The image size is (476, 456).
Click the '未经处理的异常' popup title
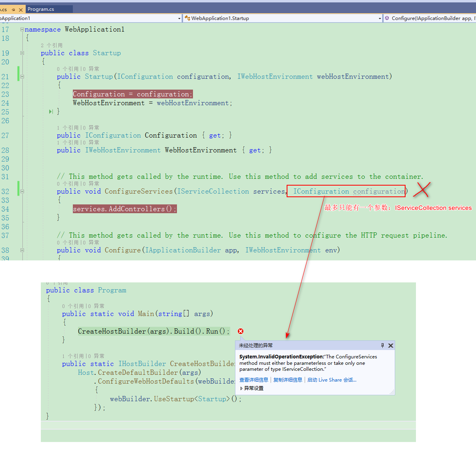[255, 345]
